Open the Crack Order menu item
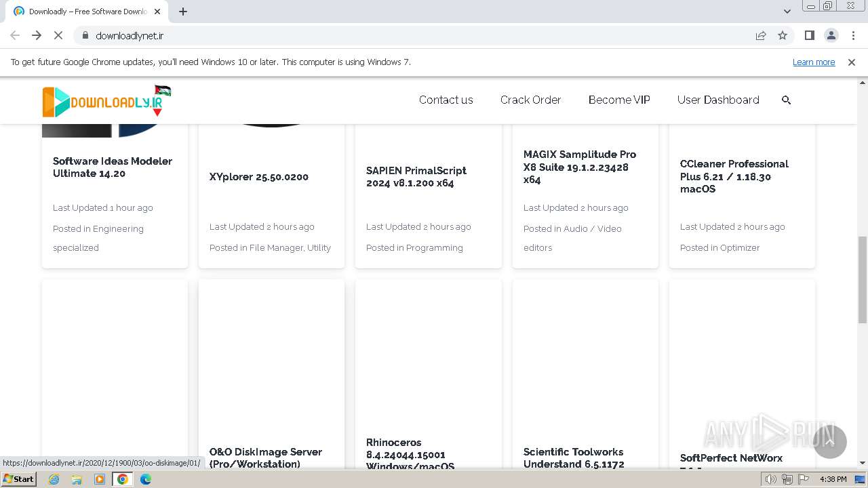 [x=531, y=100]
